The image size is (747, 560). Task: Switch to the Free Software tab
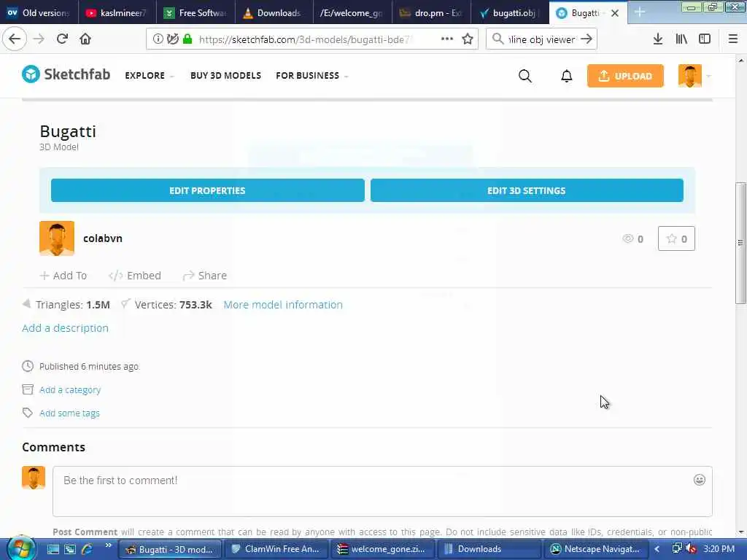click(x=196, y=13)
